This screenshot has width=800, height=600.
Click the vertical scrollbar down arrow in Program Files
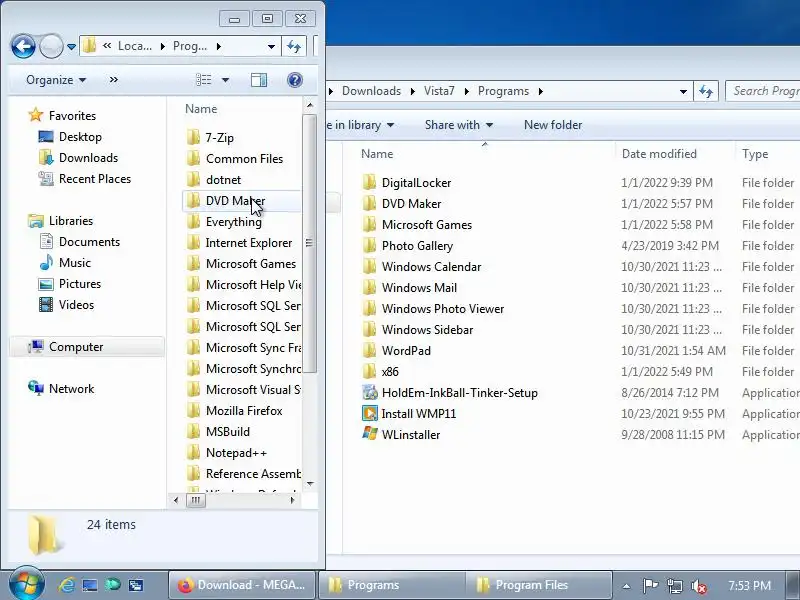click(310, 484)
